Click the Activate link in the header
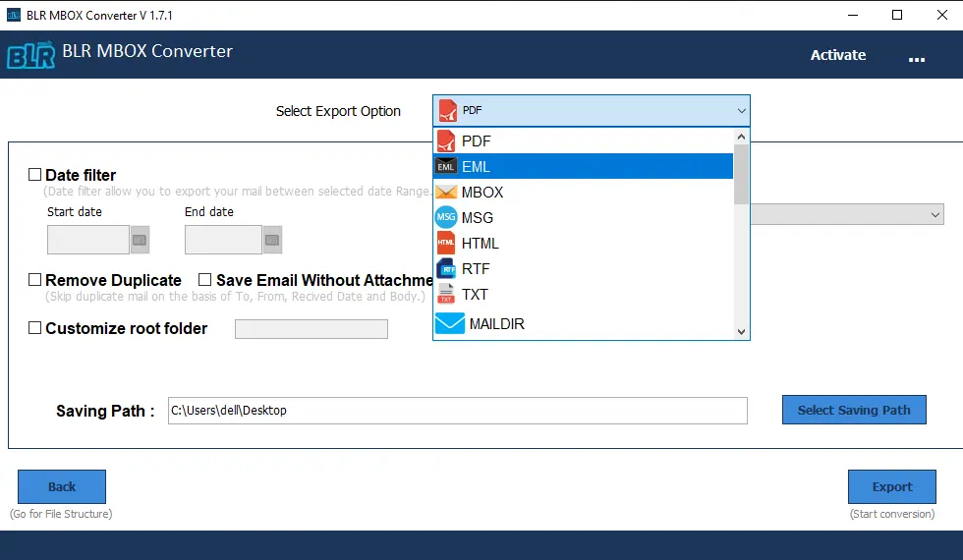Image resolution: width=963 pixels, height=560 pixels. (837, 55)
